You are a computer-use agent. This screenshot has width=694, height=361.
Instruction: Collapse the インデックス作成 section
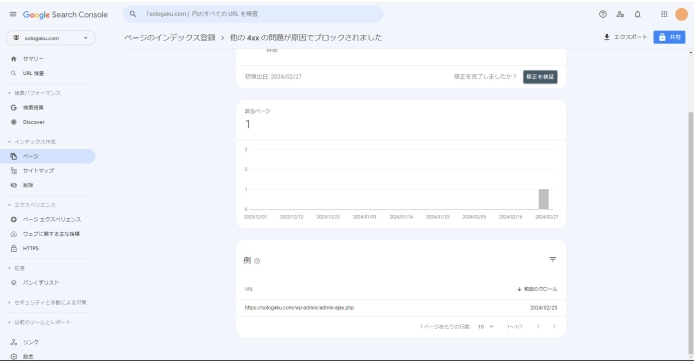[32, 142]
